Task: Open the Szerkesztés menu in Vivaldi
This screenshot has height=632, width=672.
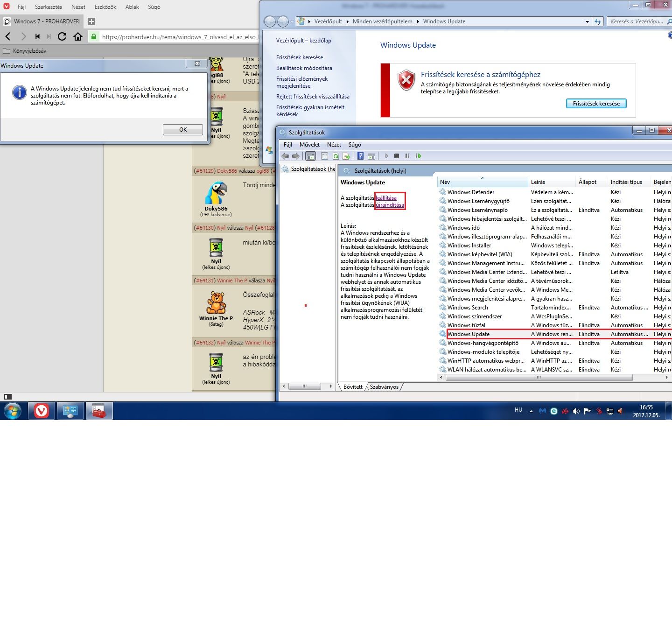Action: [49, 7]
